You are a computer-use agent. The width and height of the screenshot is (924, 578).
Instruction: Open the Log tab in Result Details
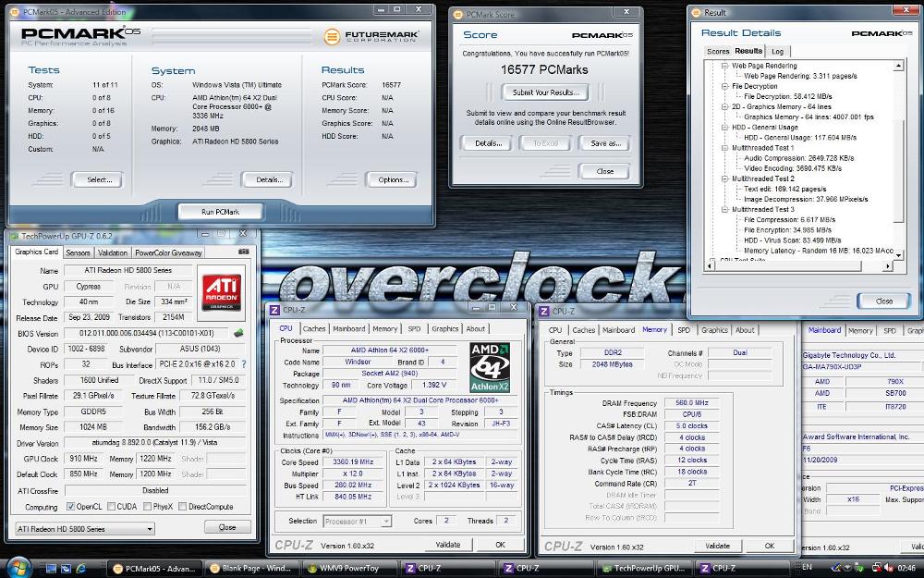click(x=778, y=51)
